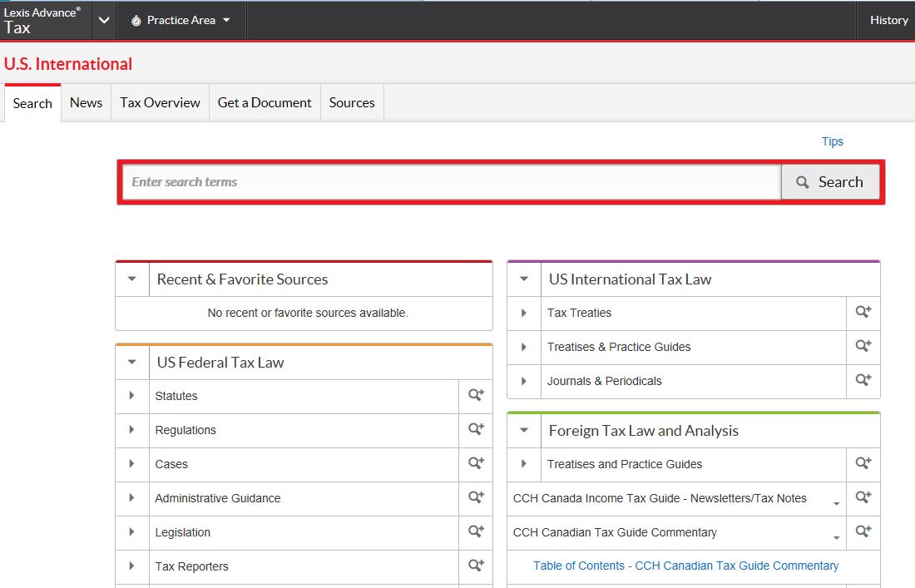Expand the Tax Reporters row
Image resolution: width=915 pixels, height=588 pixels.
(132, 566)
